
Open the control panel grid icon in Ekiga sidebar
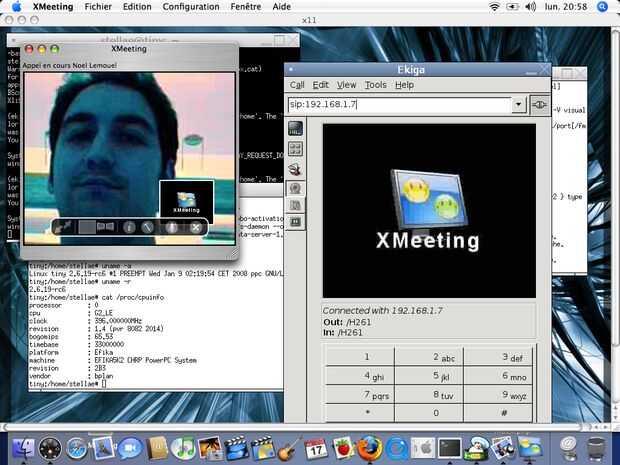(295, 149)
